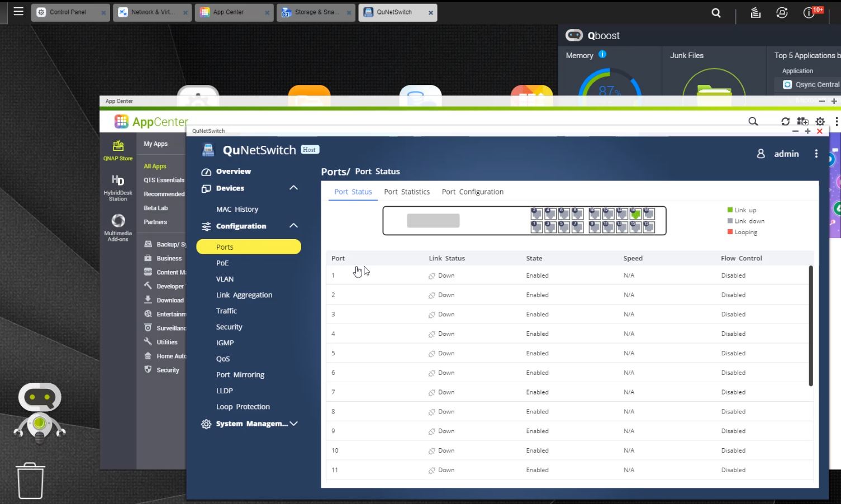This screenshot has height=504, width=841.
Task: Open Security in QuNetSwitch sidebar
Action: 229,327
